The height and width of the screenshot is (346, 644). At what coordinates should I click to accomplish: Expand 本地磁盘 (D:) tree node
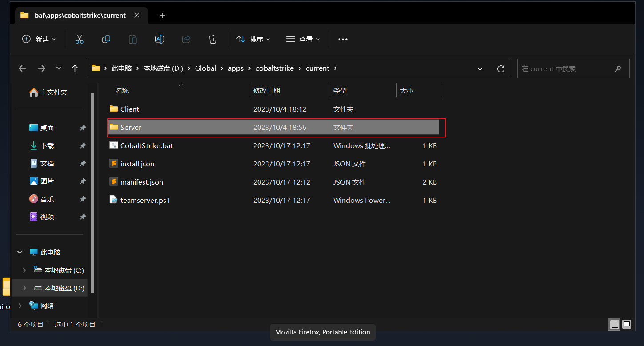24,288
